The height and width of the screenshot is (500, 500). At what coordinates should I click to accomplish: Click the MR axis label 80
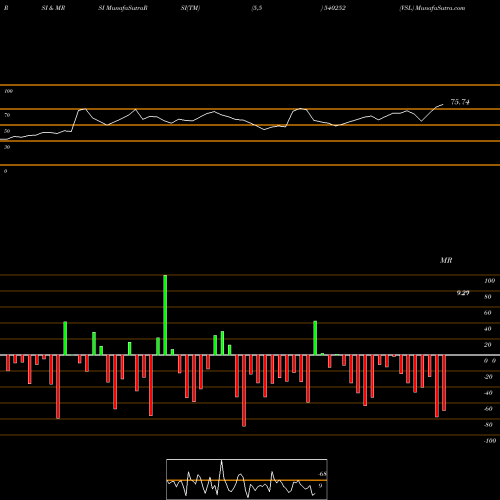click(488, 297)
